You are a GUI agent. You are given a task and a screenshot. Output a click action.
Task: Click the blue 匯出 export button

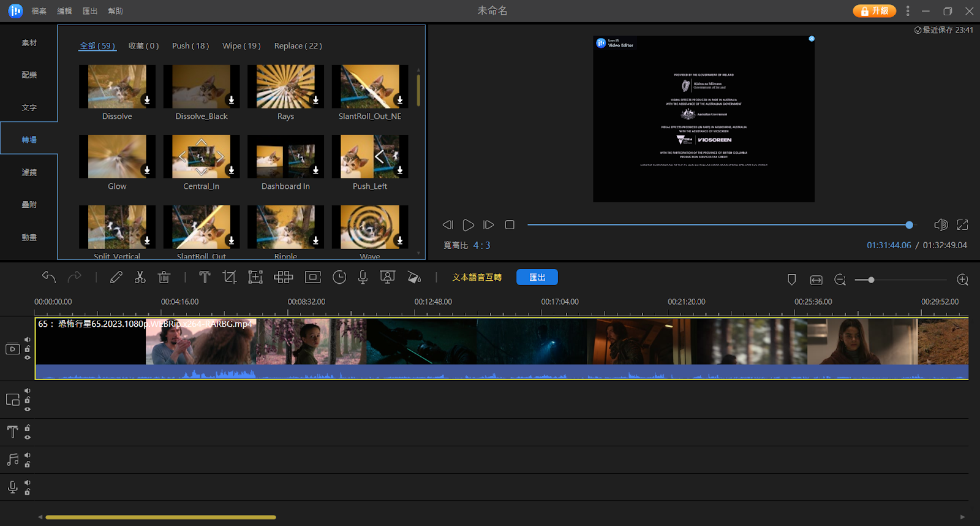537,277
